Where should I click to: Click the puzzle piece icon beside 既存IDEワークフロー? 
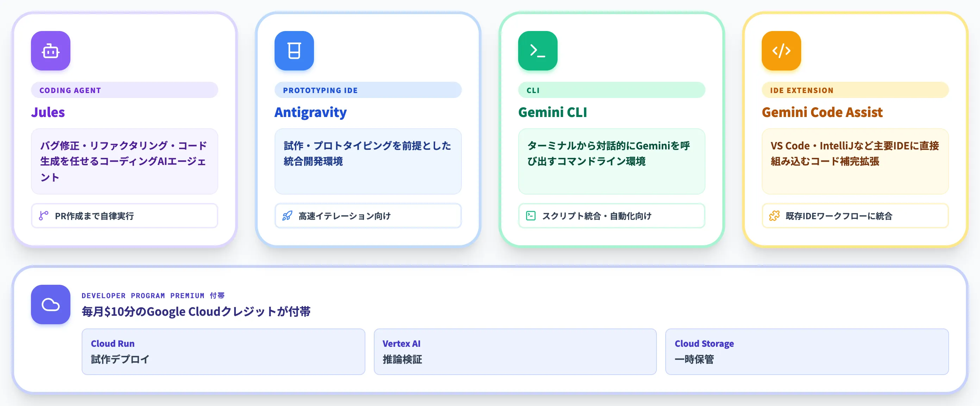[774, 216]
